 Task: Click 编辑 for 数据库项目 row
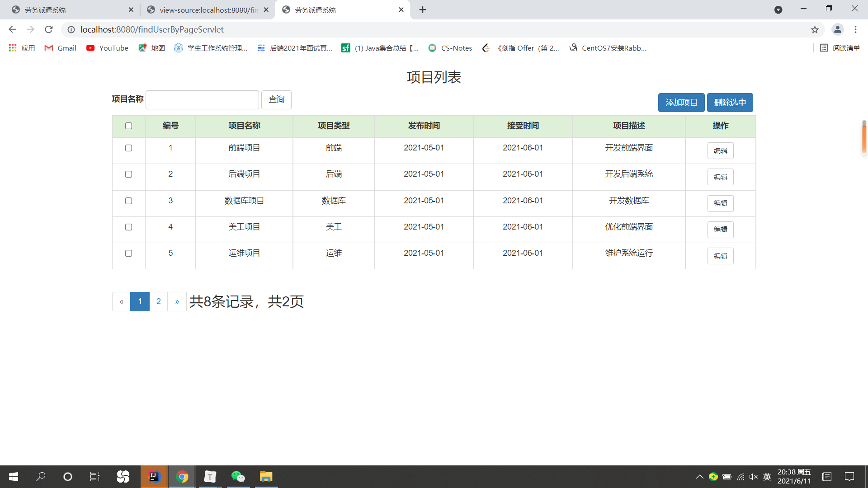[x=720, y=203]
